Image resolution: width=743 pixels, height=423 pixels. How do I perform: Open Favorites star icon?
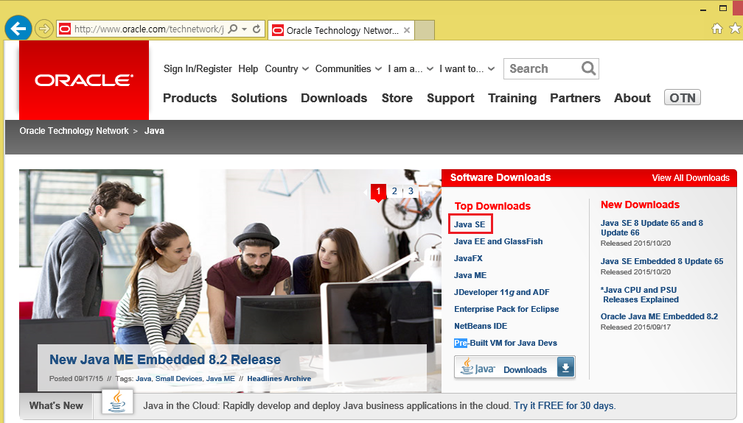[x=735, y=28]
